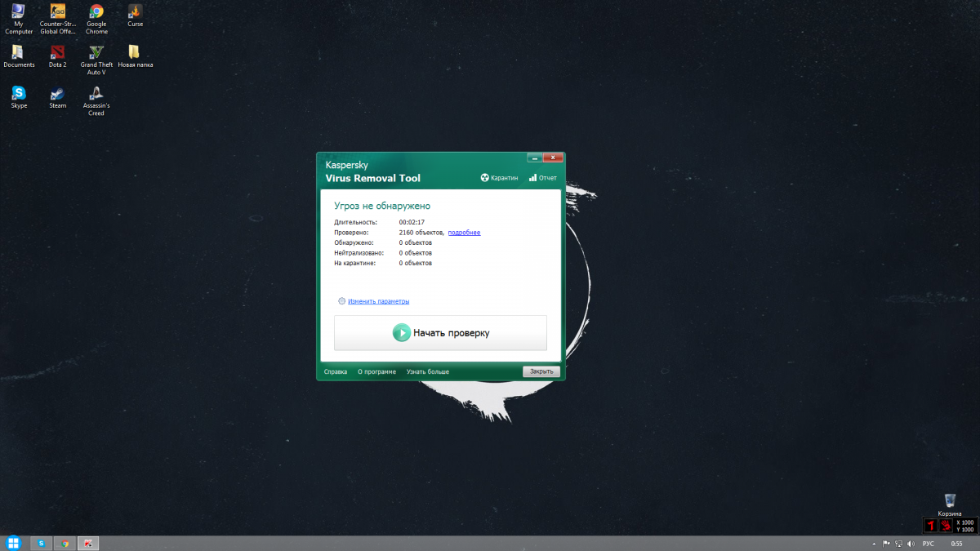Click the На карантине label
The width and height of the screenshot is (980, 551).
point(354,263)
